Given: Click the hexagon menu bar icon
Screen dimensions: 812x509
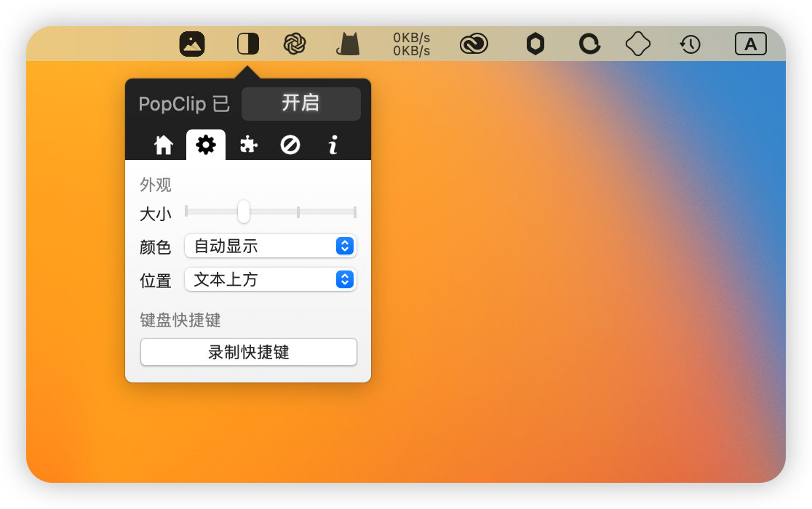Looking at the screenshot, I should pyautogui.click(x=536, y=44).
